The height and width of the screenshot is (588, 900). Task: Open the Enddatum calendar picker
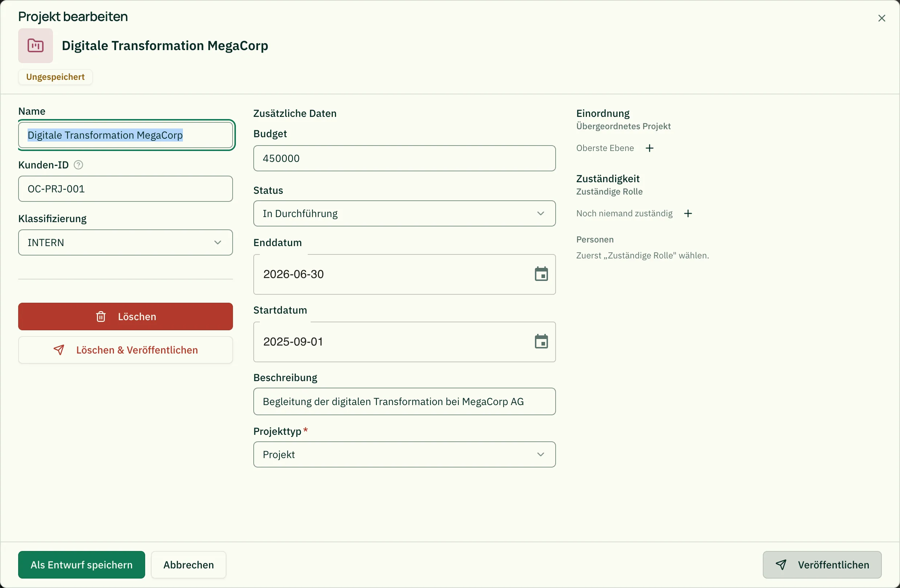pyautogui.click(x=541, y=274)
